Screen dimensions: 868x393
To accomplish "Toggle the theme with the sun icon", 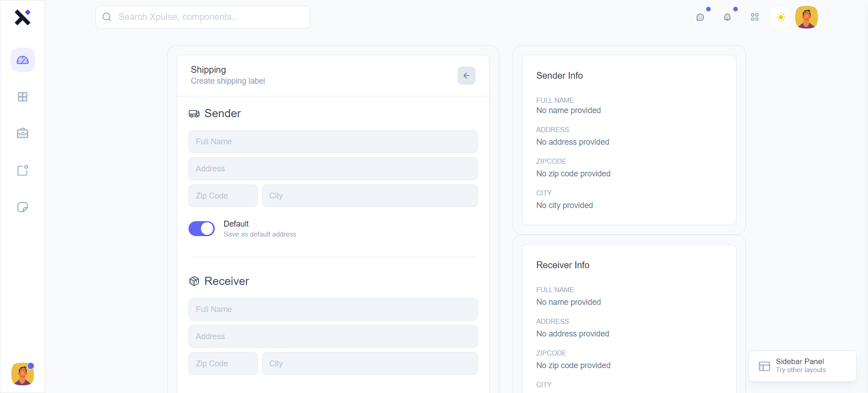I will [x=781, y=17].
